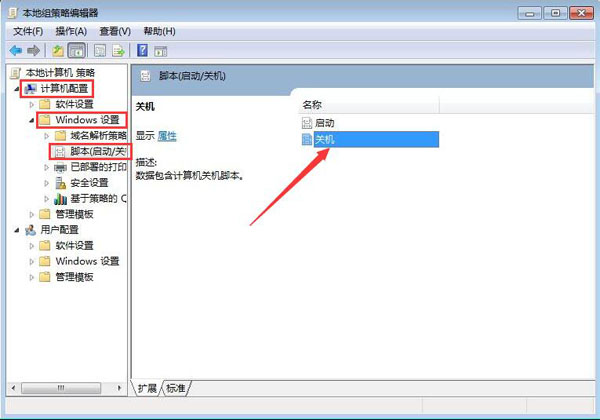Viewport: 600px width, 420px height.
Task: Toggle the show/hide console tree icon
Action: pos(77,50)
